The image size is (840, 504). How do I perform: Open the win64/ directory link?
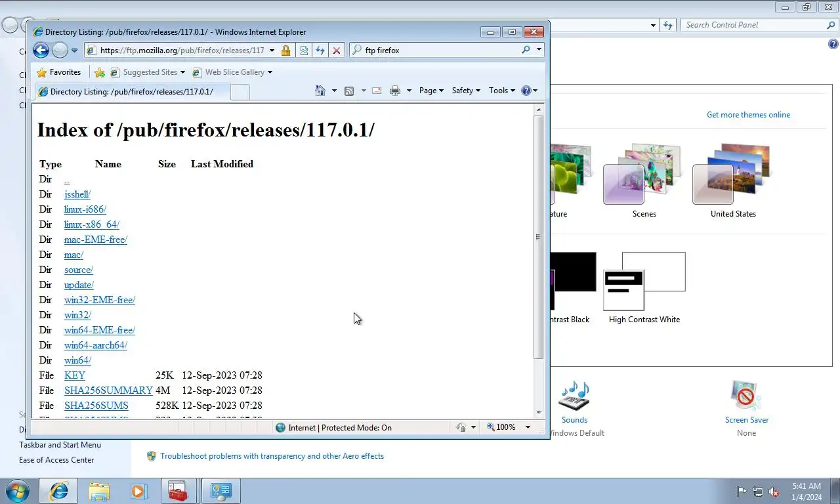77,360
